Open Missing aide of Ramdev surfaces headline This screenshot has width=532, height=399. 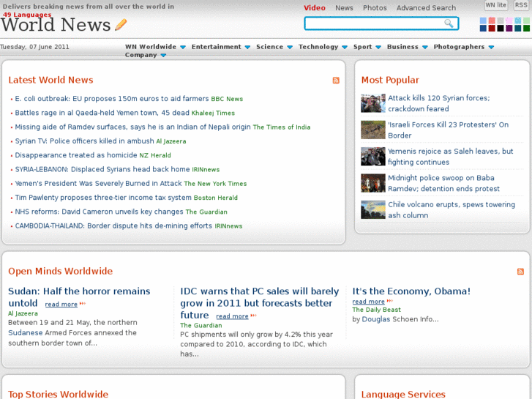click(132, 127)
